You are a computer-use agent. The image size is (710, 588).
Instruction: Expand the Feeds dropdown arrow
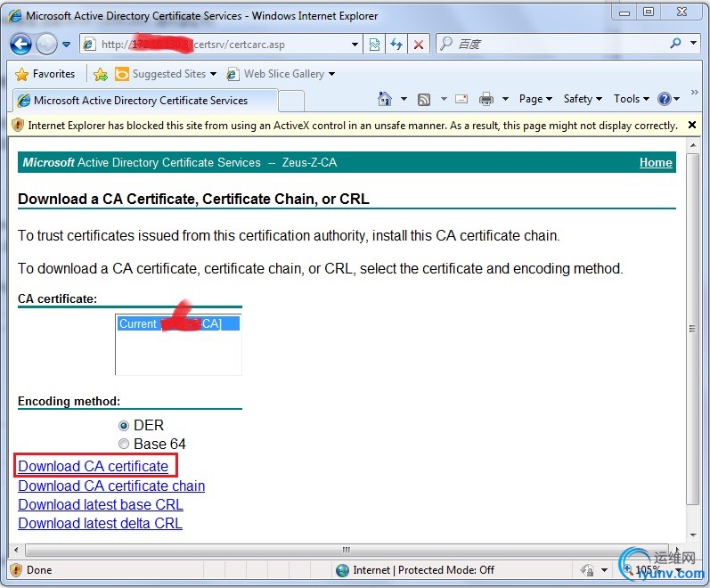pyautogui.click(x=444, y=99)
